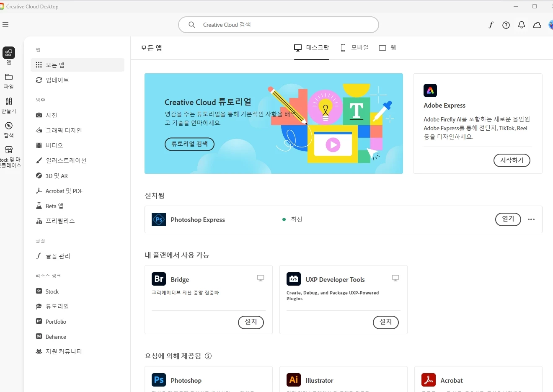Open 업데이트 in sidebar

(78, 80)
